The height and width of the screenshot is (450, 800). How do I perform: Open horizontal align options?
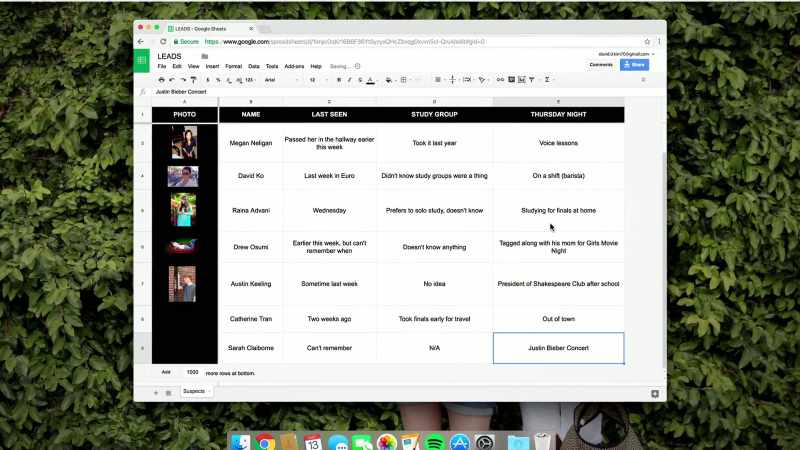click(x=438, y=80)
